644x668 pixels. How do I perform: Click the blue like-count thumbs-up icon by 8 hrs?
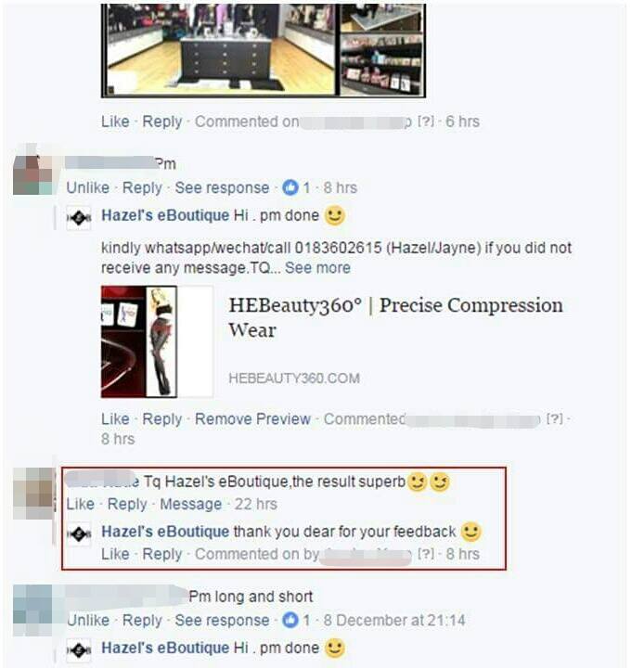[290, 187]
